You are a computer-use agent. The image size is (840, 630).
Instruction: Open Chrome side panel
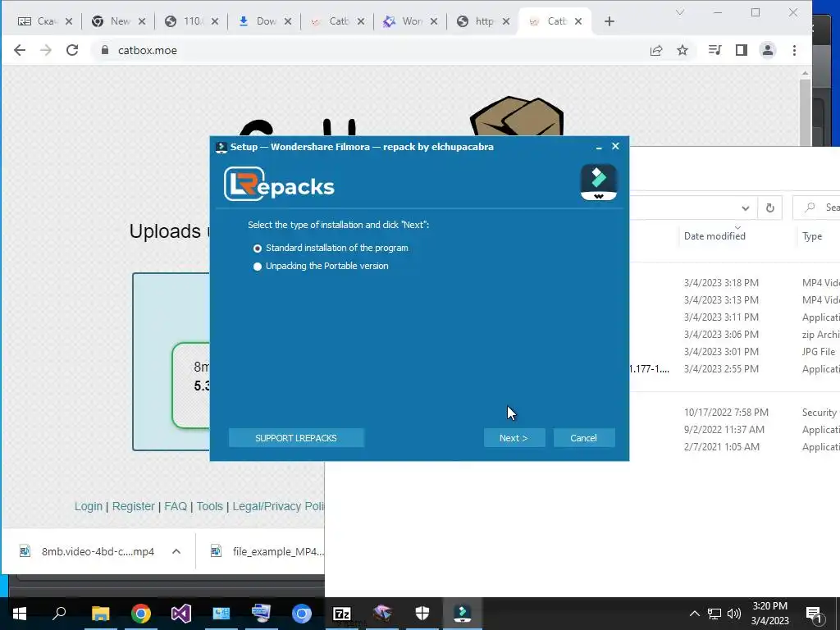click(x=741, y=50)
